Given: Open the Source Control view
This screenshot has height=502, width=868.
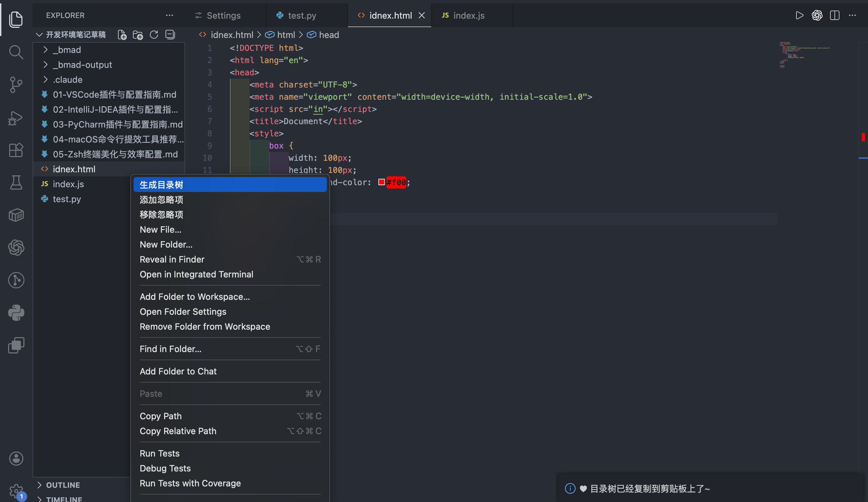Looking at the screenshot, I should click(x=16, y=84).
